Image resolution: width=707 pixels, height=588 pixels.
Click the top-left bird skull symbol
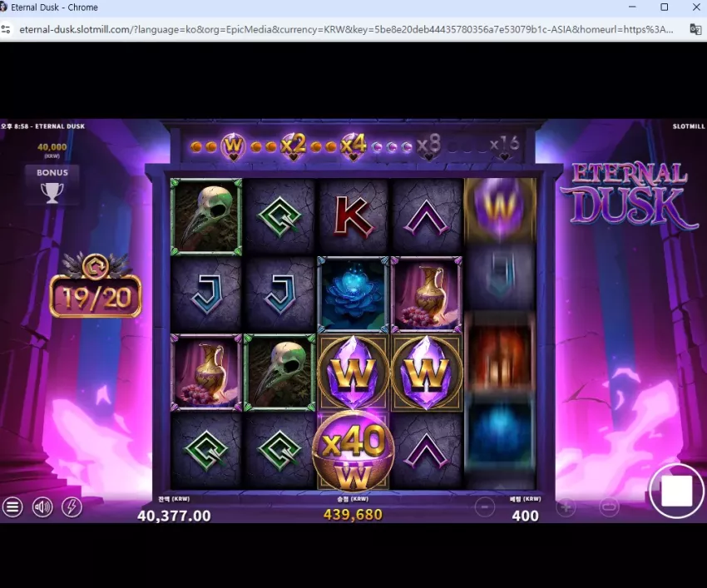pyautogui.click(x=206, y=216)
